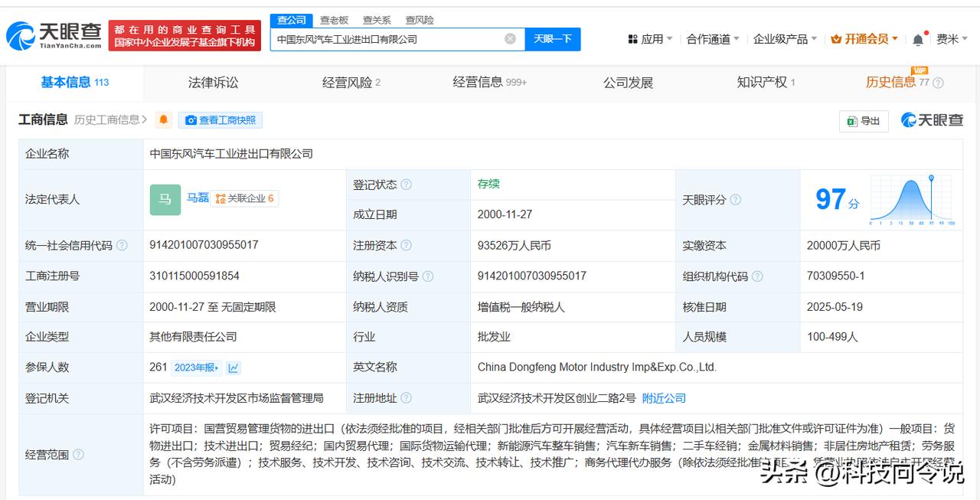Click help icon beside 历史信息 tab

(938, 83)
